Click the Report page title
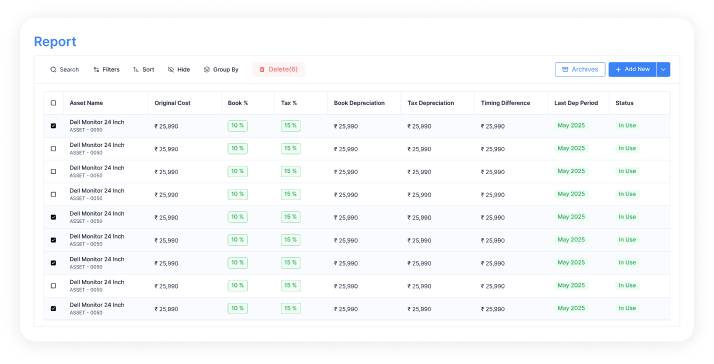The height and width of the screenshot is (364, 714). 55,41
